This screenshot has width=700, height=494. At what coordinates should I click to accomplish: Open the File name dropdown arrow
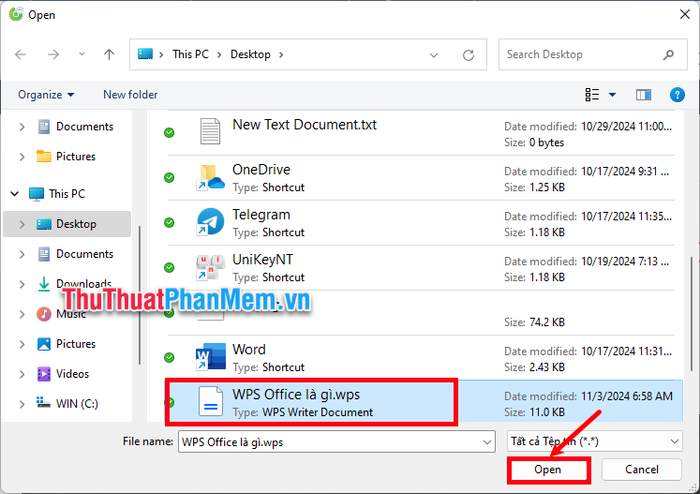coord(487,442)
